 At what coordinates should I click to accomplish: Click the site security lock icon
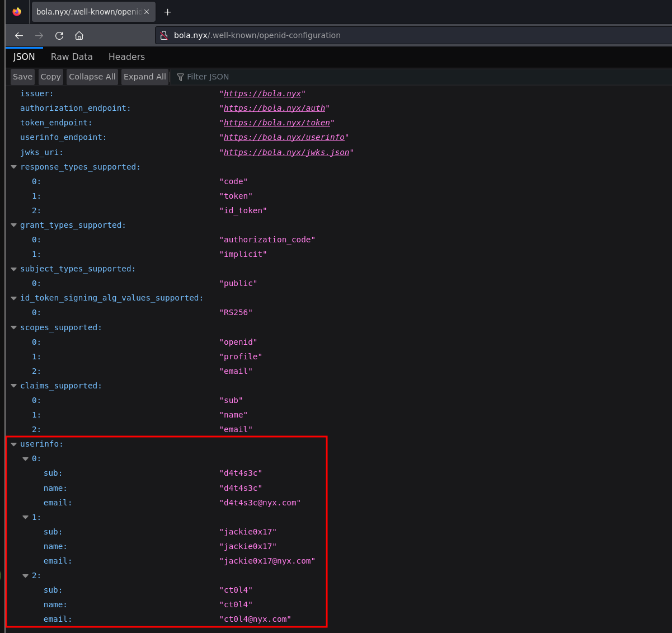point(164,35)
